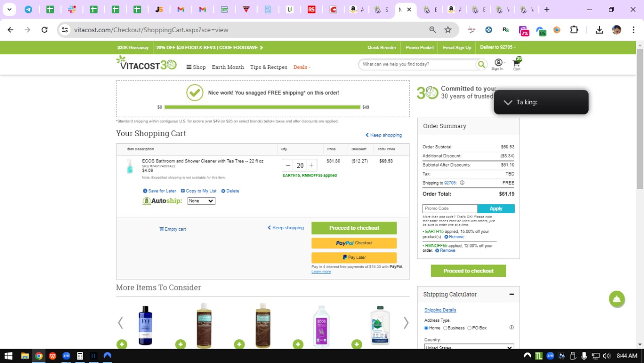Open the Windows Start menu

click(x=9, y=355)
